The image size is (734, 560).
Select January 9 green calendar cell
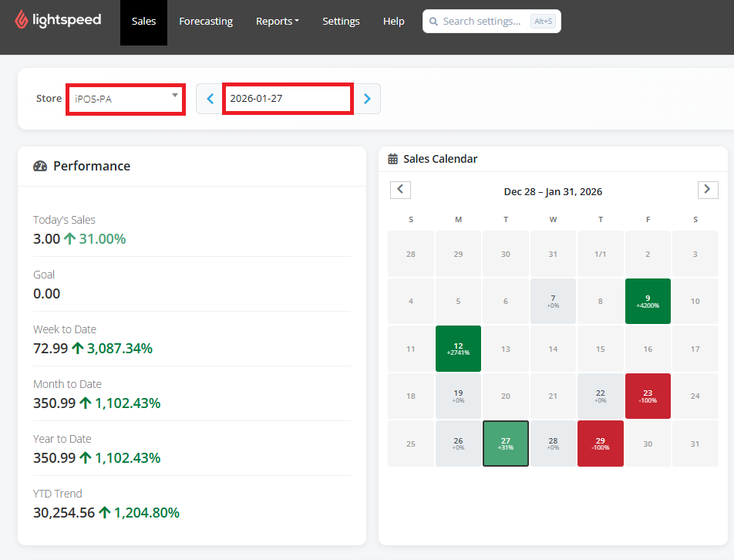click(x=648, y=301)
